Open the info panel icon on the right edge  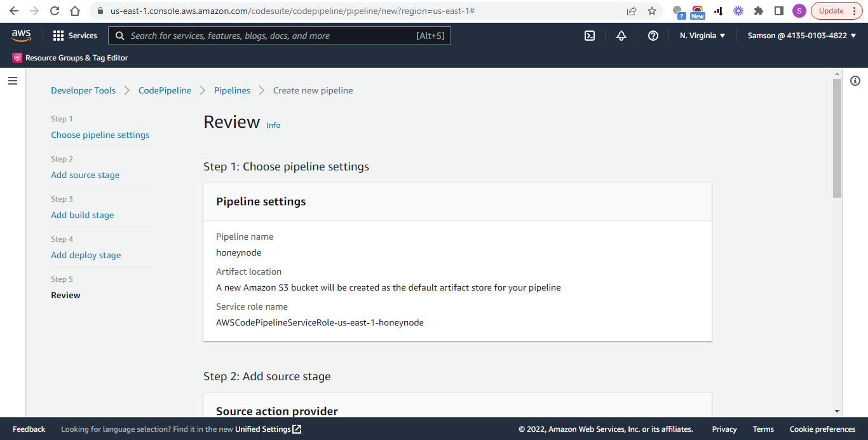point(855,81)
